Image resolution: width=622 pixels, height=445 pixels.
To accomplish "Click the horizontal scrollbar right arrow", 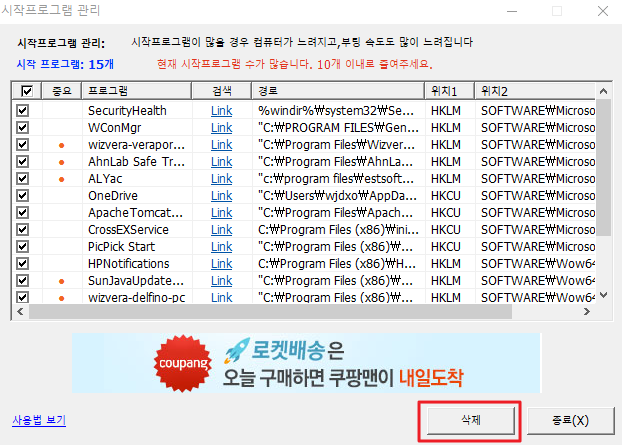I will [587, 312].
